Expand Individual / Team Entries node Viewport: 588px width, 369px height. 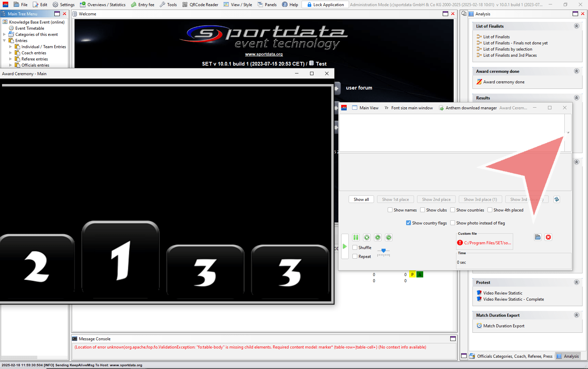pos(10,47)
